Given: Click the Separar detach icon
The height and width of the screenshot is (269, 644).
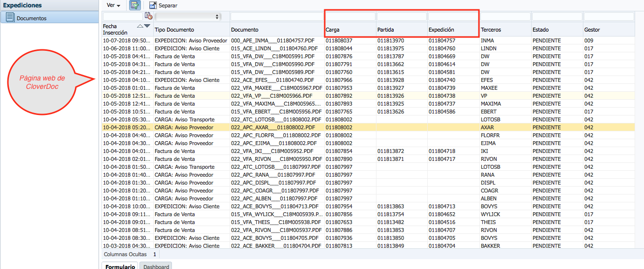Looking at the screenshot, I should pos(153,5).
